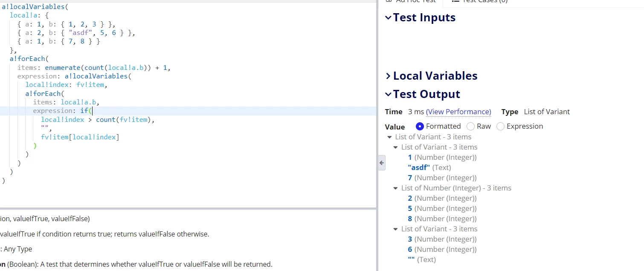Select the 1 (Number (Integer)) output row

coord(442,157)
